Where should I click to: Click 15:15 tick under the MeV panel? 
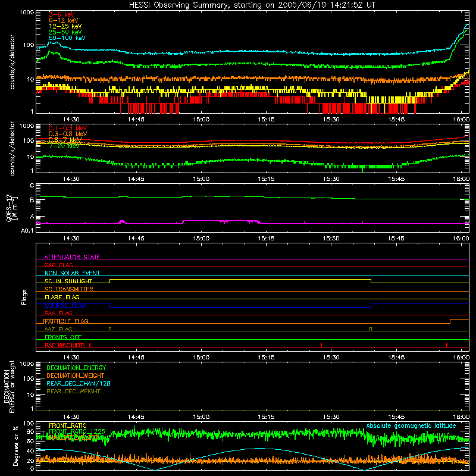(x=266, y=179)
